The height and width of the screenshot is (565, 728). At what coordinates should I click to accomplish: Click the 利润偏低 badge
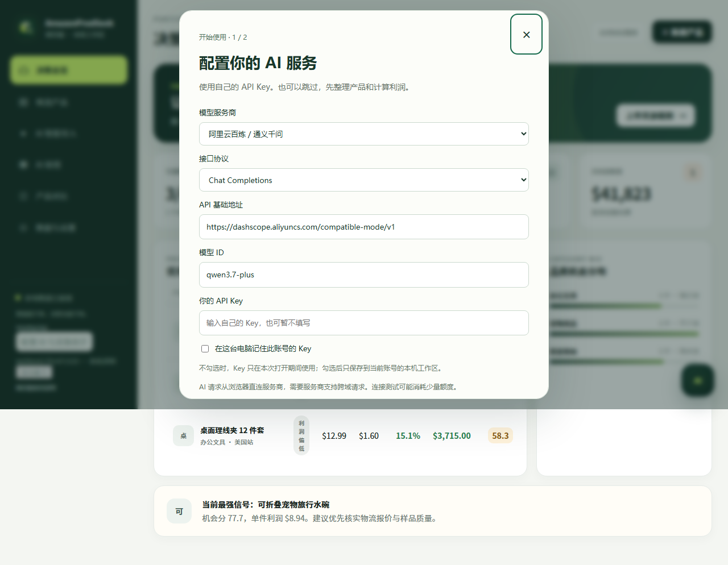301,436
